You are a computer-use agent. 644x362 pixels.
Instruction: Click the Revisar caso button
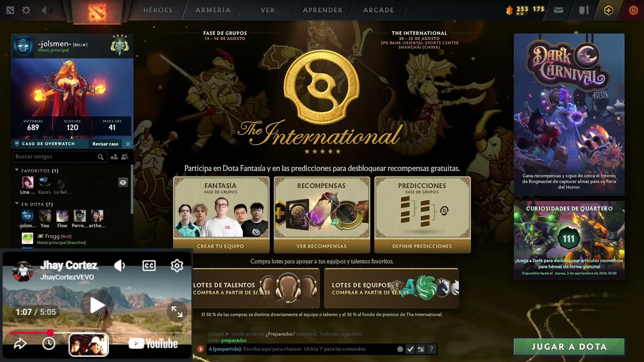(x=105, y=144)
